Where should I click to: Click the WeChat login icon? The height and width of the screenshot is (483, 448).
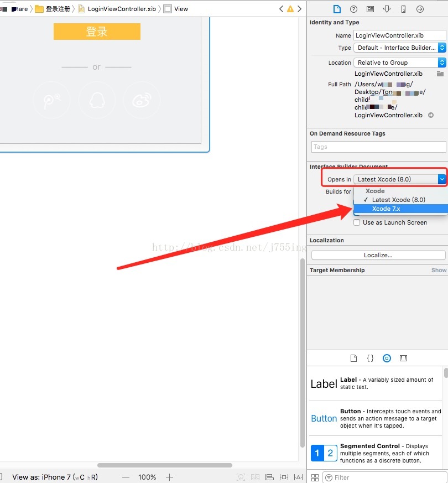pyautogui.click(x=52, y=100)
